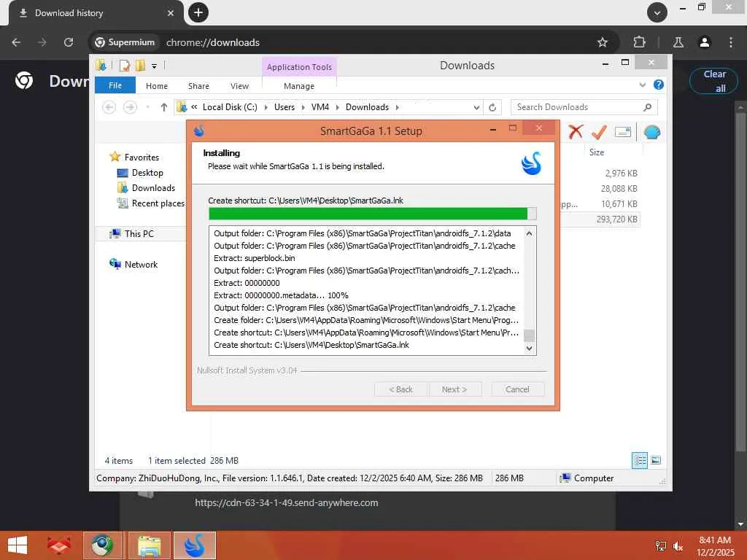
Task: Open the Manage tab under Application Tools
Action: point(299,86)
